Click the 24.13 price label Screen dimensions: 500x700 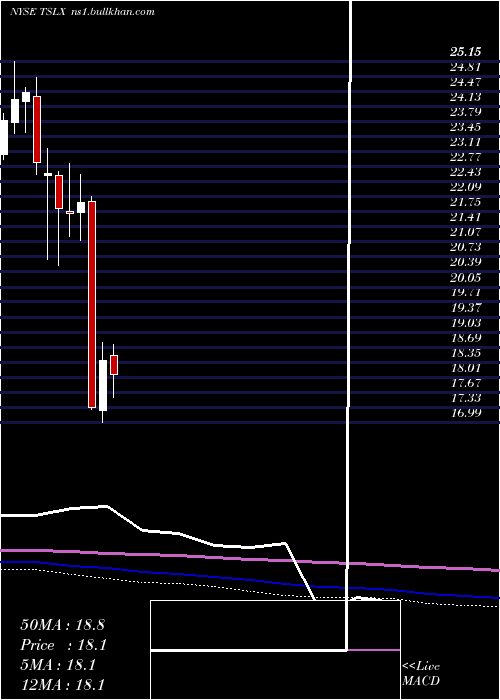click(x=465, y=97)
